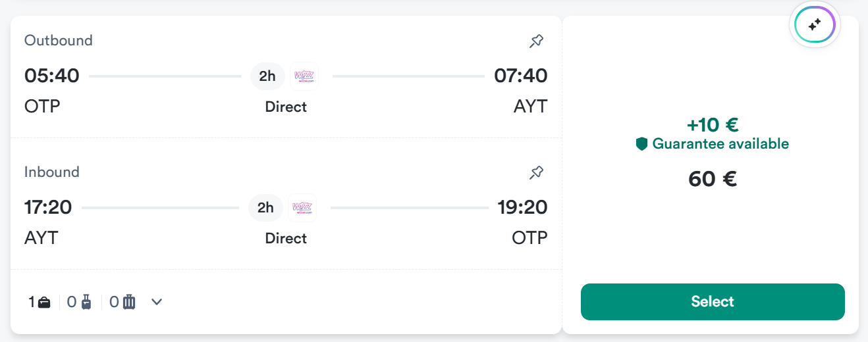Image resolution: width=868 pixels, height=342 pixels.
Task: Click the Guarantee available link
Action: coord(720,144)
